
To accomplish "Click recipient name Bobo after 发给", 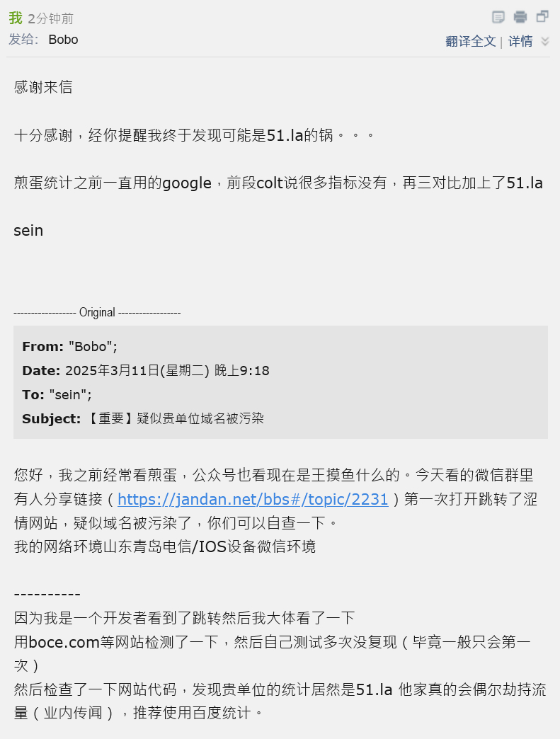I will click(63, 40).
